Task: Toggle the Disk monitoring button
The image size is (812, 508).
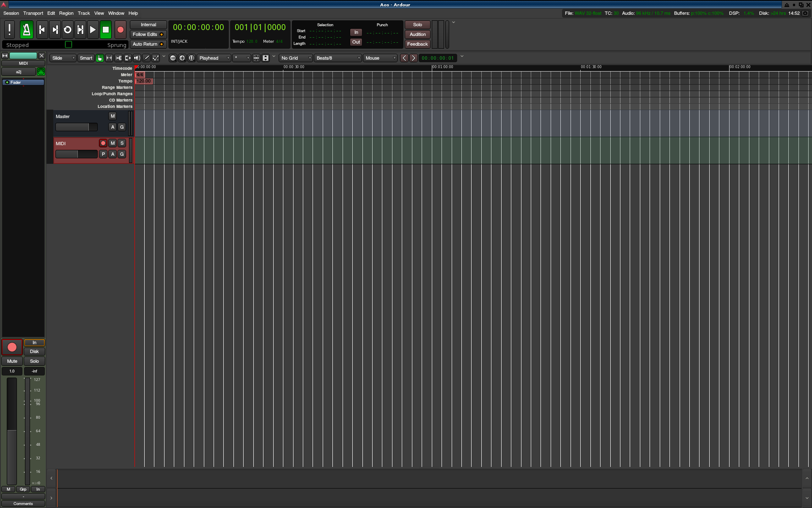Action: [34, 351]
